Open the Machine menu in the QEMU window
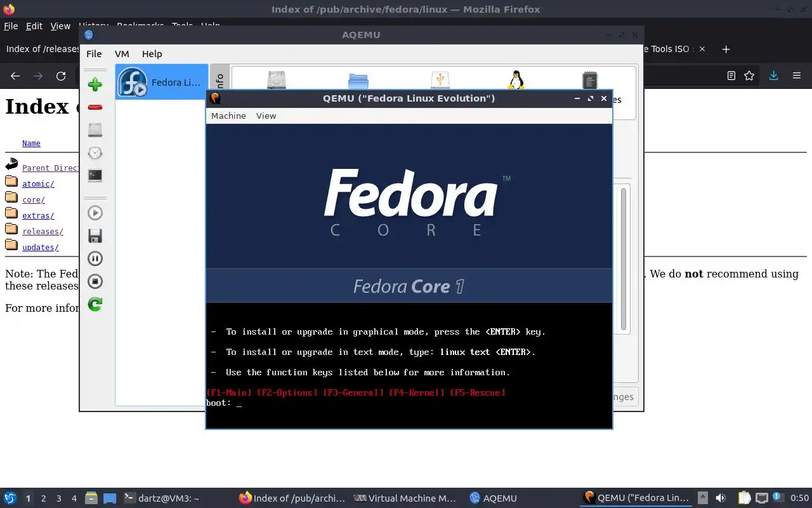 [228, 116]
